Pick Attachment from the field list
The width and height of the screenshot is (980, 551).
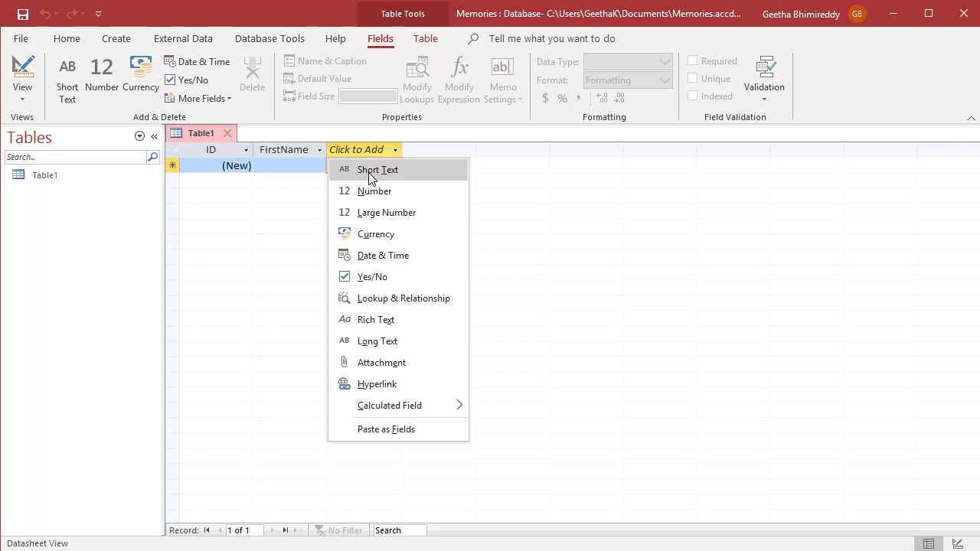pyautogui.click(x=398, y=363)
